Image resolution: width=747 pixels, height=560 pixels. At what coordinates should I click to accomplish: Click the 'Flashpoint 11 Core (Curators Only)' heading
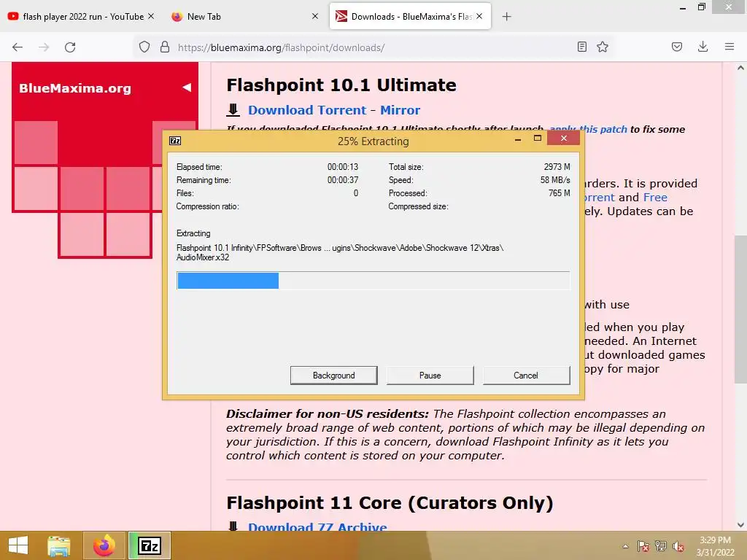pos(390,503)
